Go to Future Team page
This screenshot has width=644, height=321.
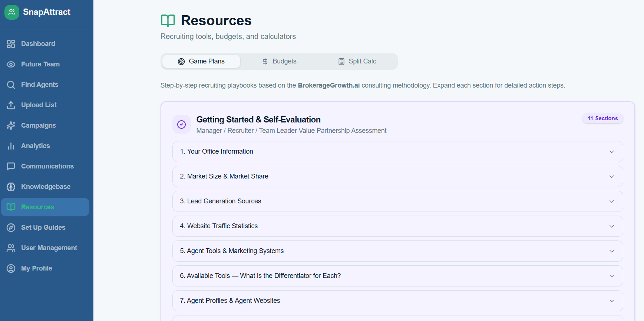[45, 64]
